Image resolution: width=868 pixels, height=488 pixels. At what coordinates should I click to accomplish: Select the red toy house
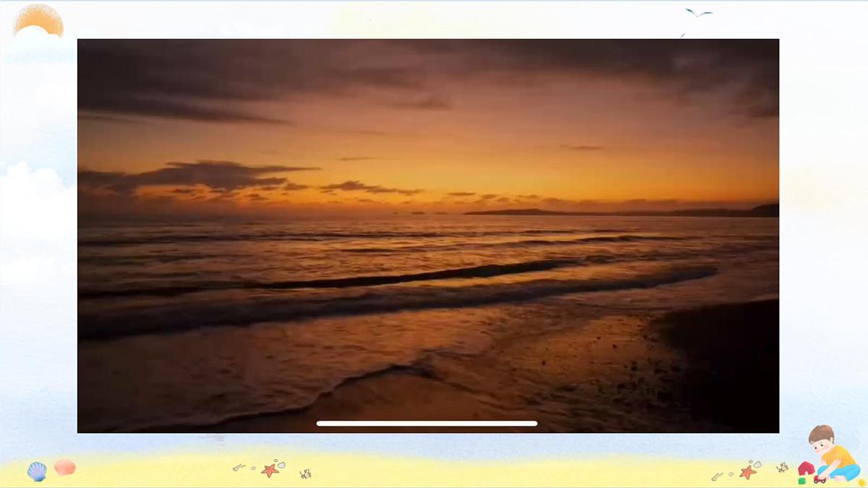[806, 468]
